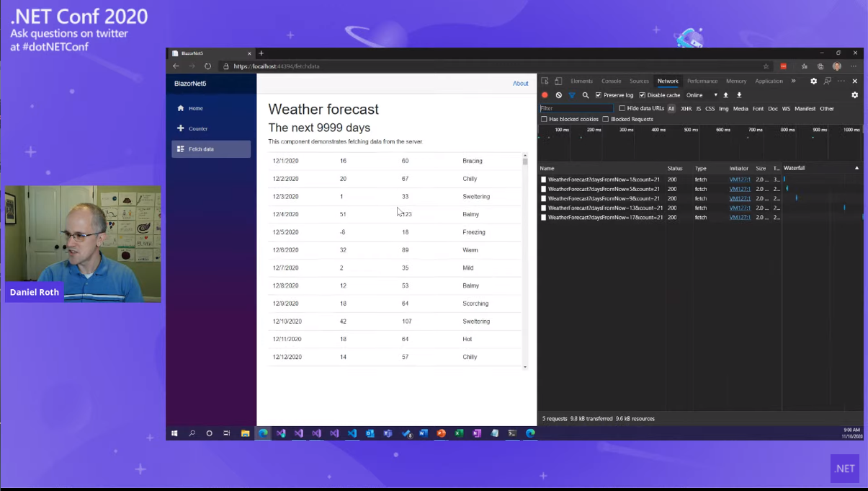Click the Waterfall column sort arrow

click(x=856, y=168)
